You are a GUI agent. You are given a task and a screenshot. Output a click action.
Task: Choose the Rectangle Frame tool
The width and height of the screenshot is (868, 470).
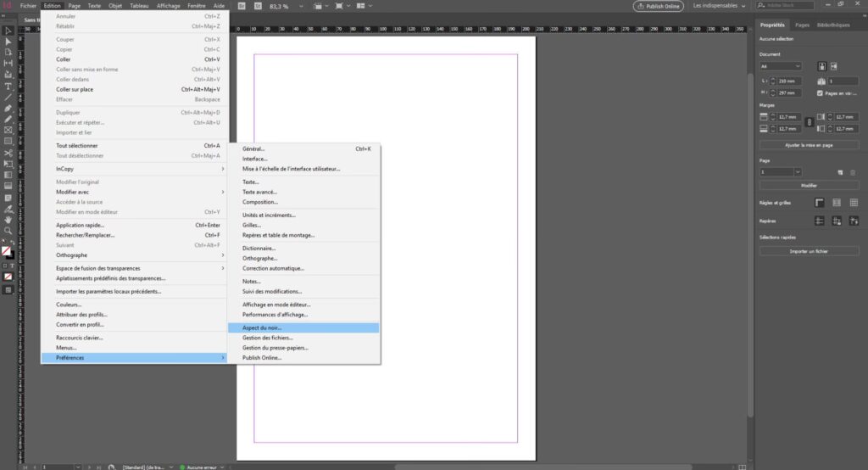8,130
